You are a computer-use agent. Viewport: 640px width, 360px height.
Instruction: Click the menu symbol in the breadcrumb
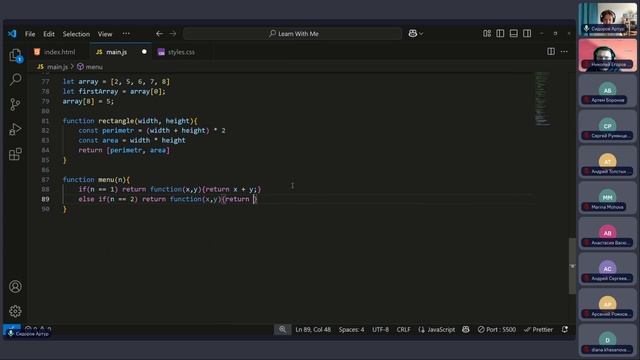[90, 67]
